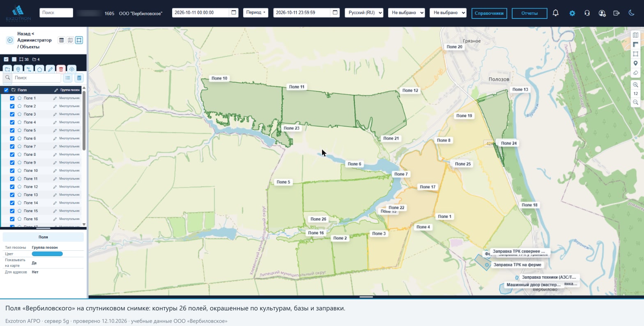Image resolution: width=644 pixels, height=326 pixels.
Task: Toggle the checkbox for Поле 14
Action: point(12,203)
